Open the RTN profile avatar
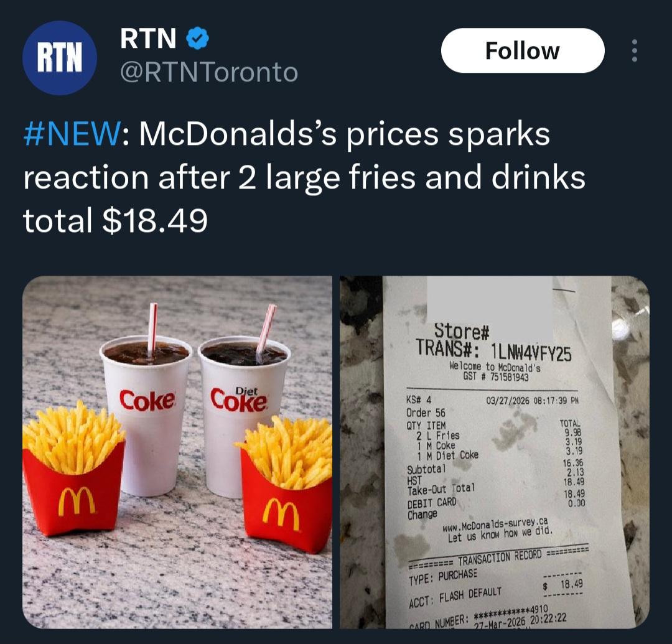Image resolution: width=672 pixels, height=644 pixels. point(60,58)
